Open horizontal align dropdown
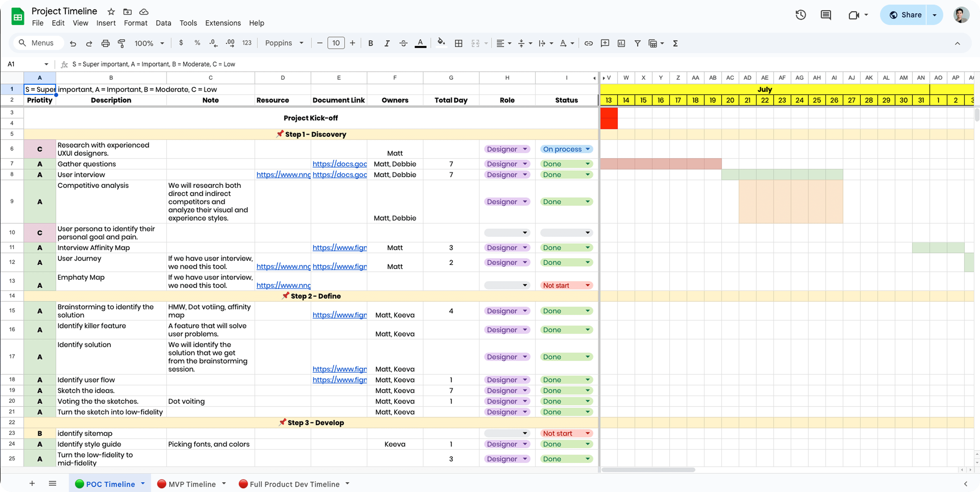The image size is (980, 492). (x=504, y=43)
